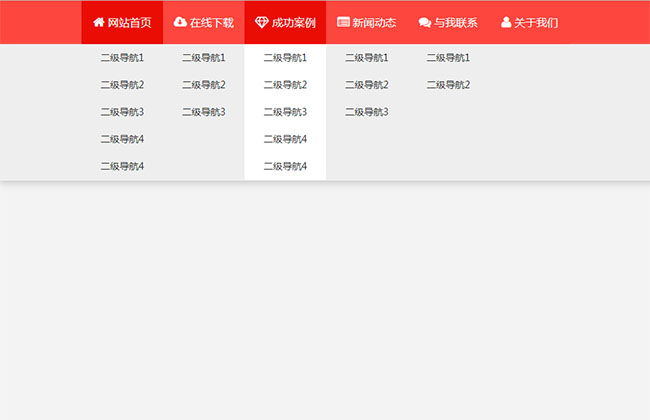This screenshot has height=420, width=650.
Task: Click the user icon beside 关于我们
Action: click(506, 22)
